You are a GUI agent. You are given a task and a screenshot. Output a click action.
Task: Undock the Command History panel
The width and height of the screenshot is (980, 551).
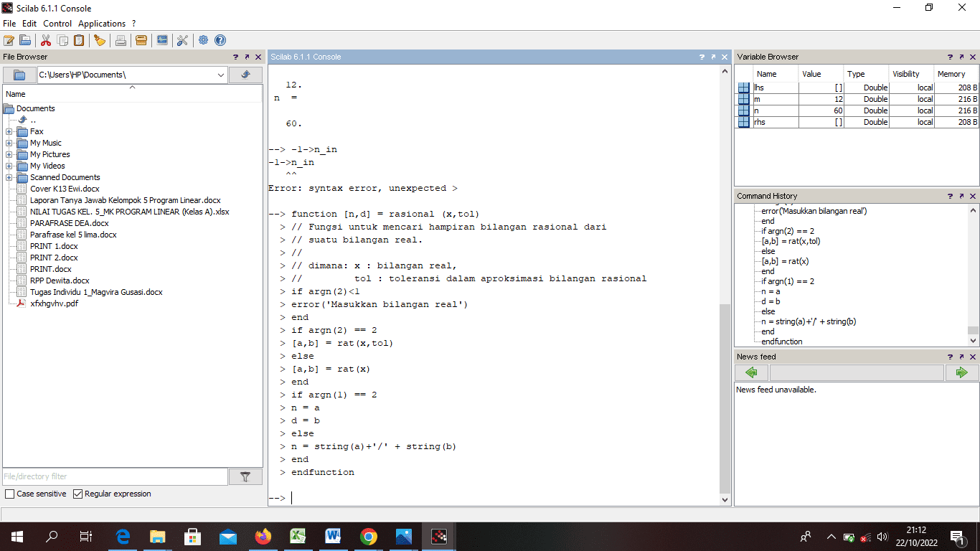[961, 196]
